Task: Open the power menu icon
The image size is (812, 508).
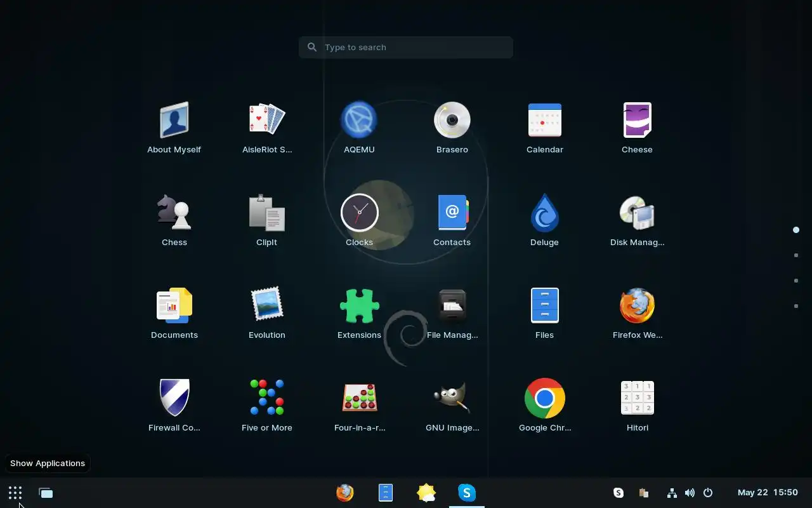Action: [708, 493]
